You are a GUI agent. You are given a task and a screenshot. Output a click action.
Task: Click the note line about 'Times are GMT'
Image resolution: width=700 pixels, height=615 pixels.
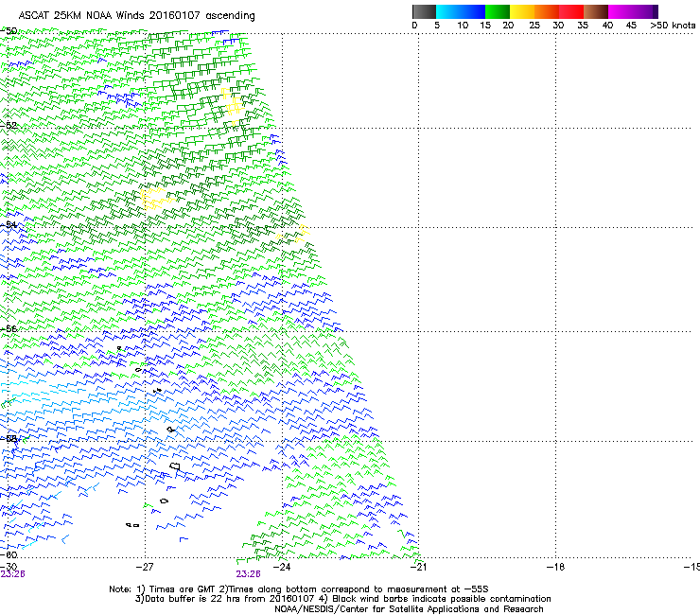[299, 589]
